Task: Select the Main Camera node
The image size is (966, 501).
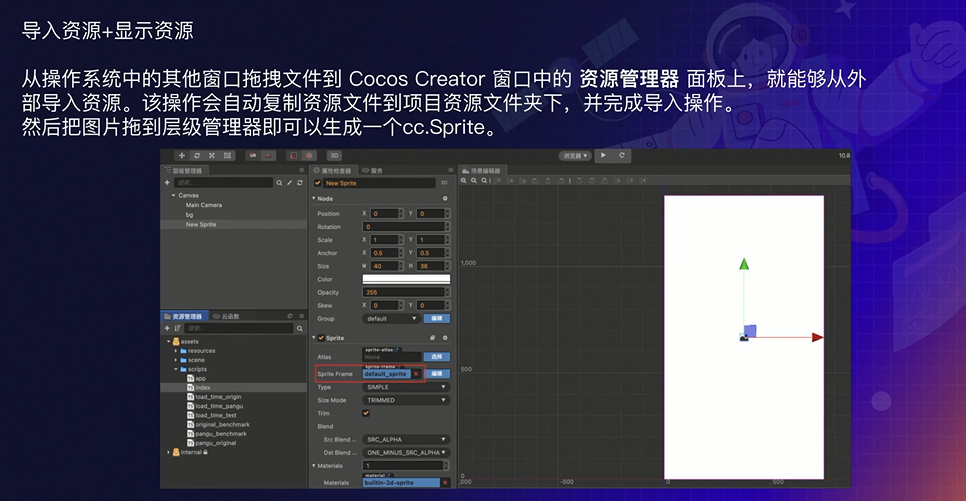Action: pyautogui.click(x=204, y=205)
